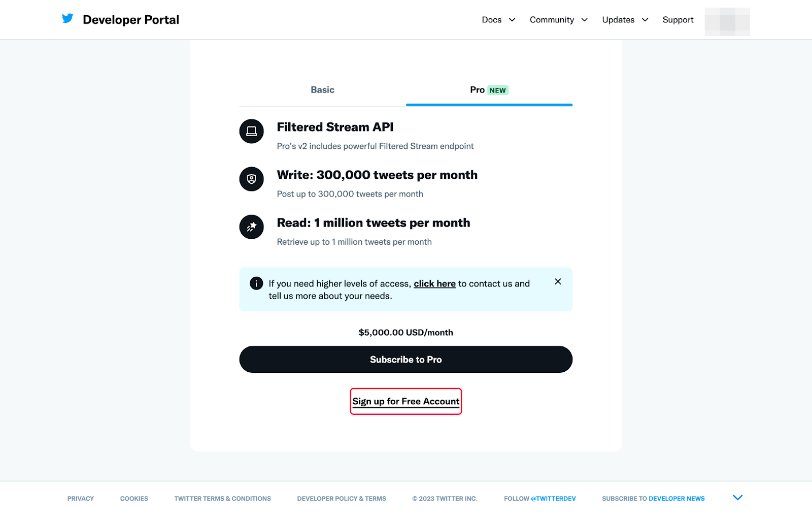Click the Write tweets shield icon
This screenshot has width=812, height=515.
point(251,179)
